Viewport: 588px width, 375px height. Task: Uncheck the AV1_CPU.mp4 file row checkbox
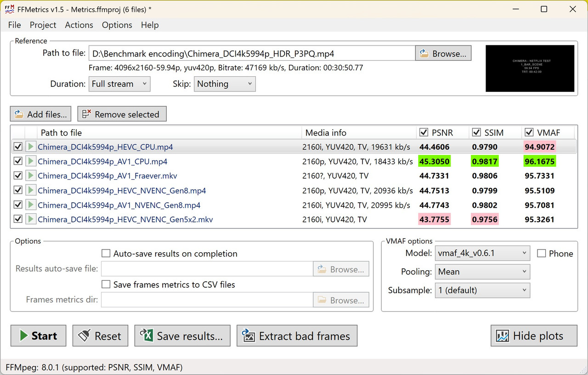(18, 161)
